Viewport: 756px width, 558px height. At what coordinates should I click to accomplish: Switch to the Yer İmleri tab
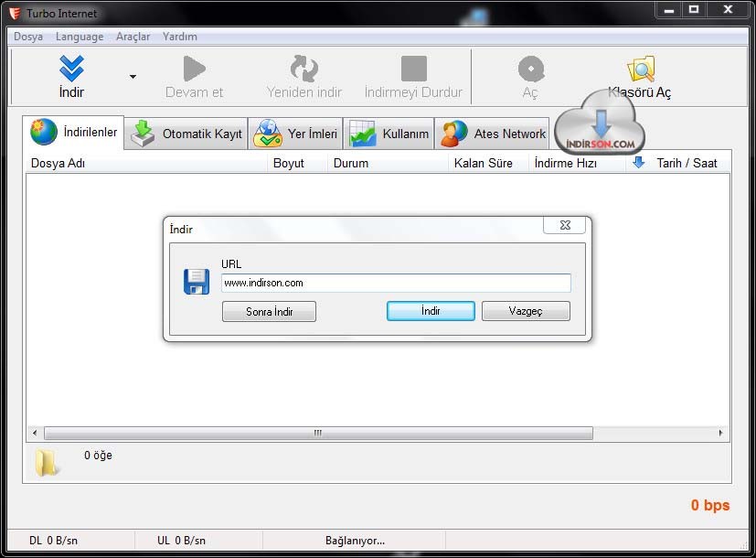(295, 134)
